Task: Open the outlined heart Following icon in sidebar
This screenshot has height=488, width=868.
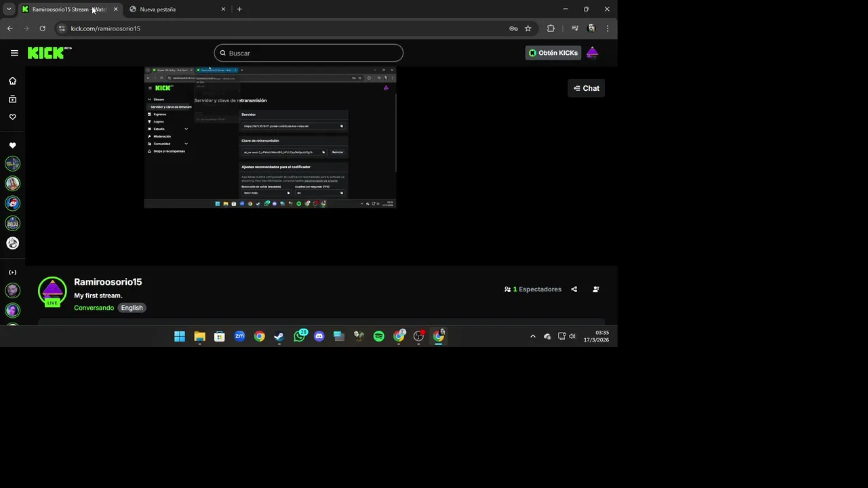Action: click(x=12, y=117)
